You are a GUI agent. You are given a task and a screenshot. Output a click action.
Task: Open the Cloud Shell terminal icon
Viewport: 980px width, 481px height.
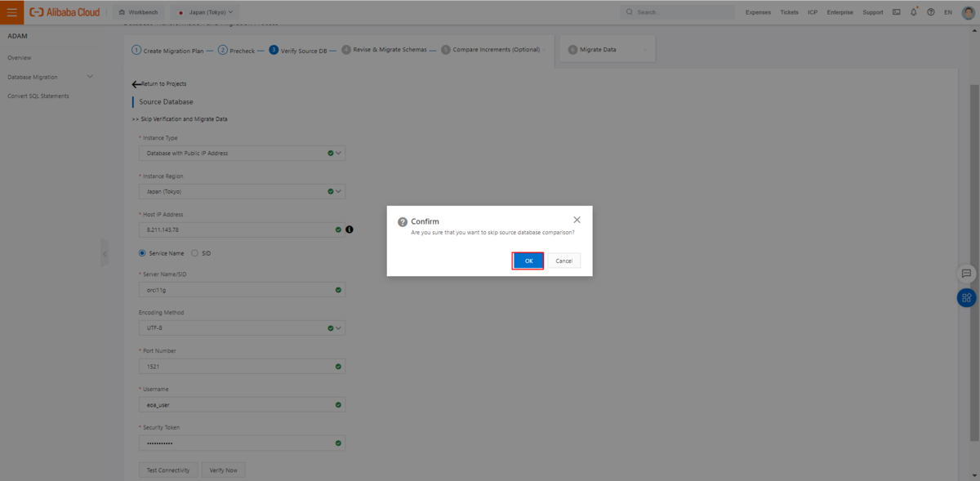(x=897, y=12)
